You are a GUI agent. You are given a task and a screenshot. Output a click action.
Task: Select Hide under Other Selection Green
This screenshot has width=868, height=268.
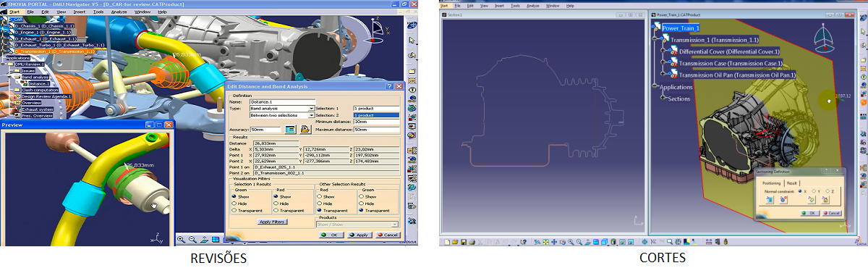[362, 204]
